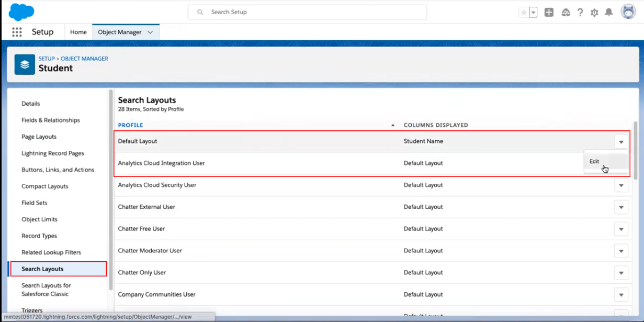Follow the SETUP breadcrumb link
The width and height of the screenshot is (644, 322).
click(47, 59)
